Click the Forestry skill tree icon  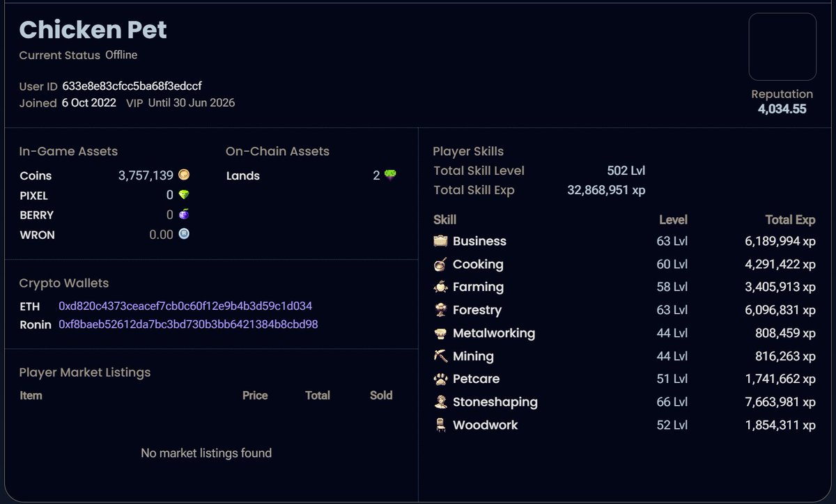coord(440,310)
